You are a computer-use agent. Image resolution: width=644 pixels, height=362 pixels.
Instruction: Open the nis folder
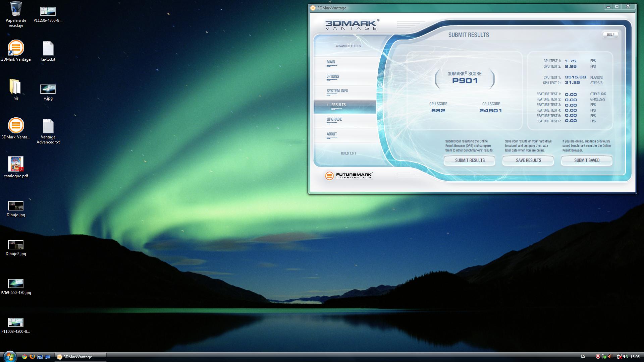16,90
